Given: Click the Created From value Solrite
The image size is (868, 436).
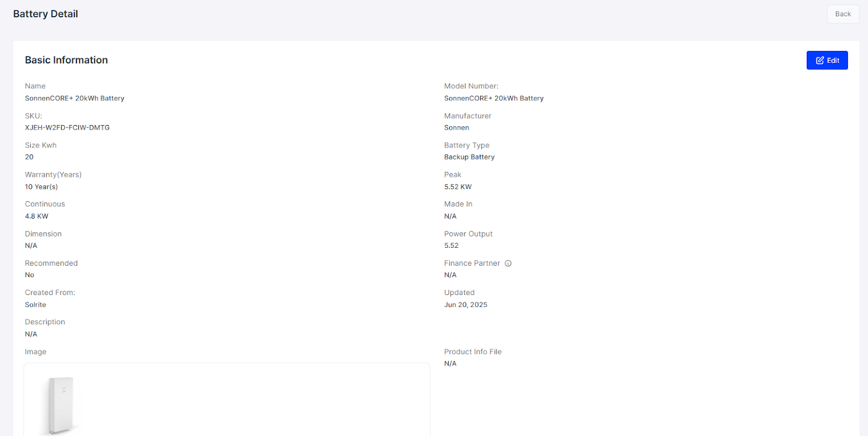Looking at the screenshot, I should pyautogui.click(x=35, y=305).
